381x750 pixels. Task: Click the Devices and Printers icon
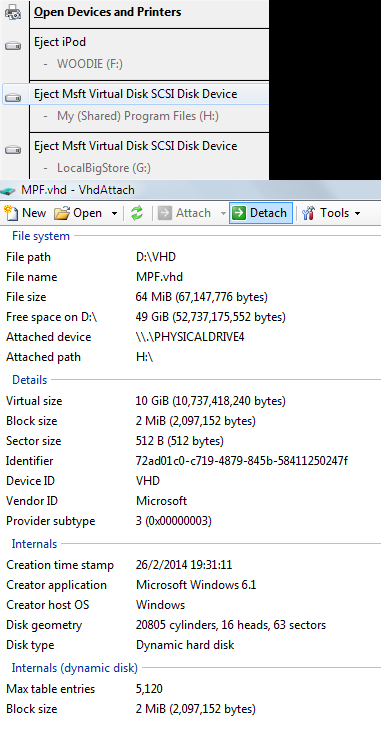pos(13,12)
